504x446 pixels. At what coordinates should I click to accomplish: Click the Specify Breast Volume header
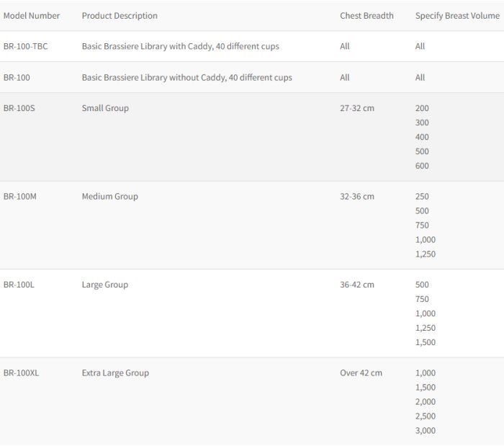tap(457, 16)
